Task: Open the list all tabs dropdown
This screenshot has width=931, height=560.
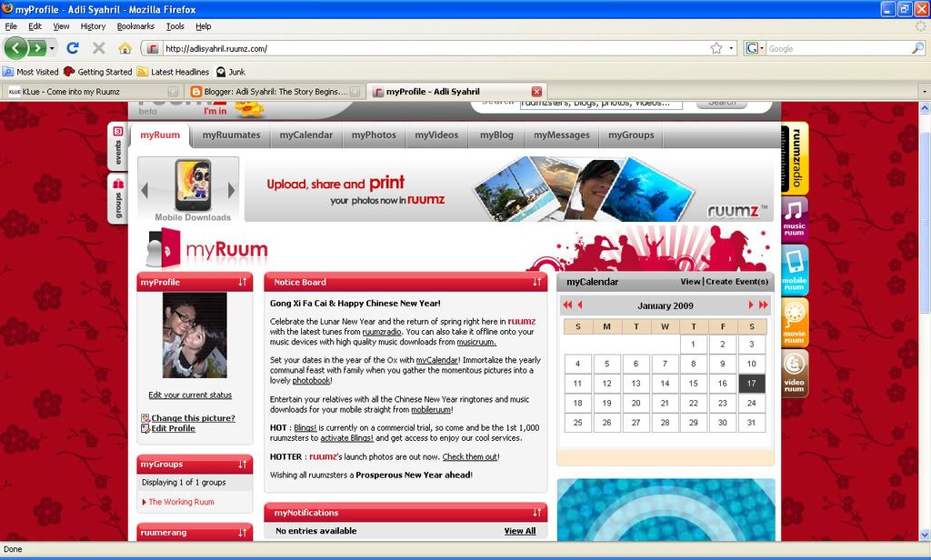Action: pos(925,92)
